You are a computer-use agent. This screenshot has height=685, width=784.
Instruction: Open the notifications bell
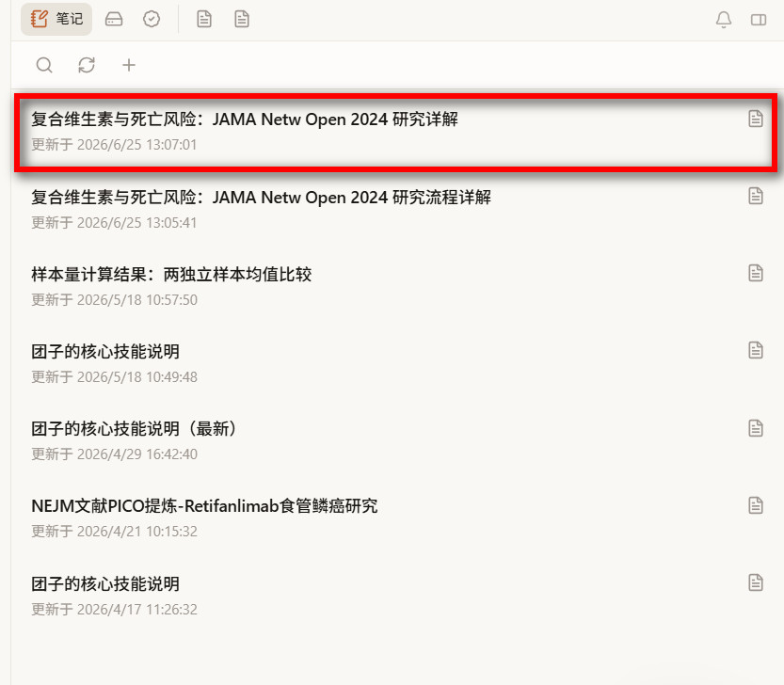point(724,20)
